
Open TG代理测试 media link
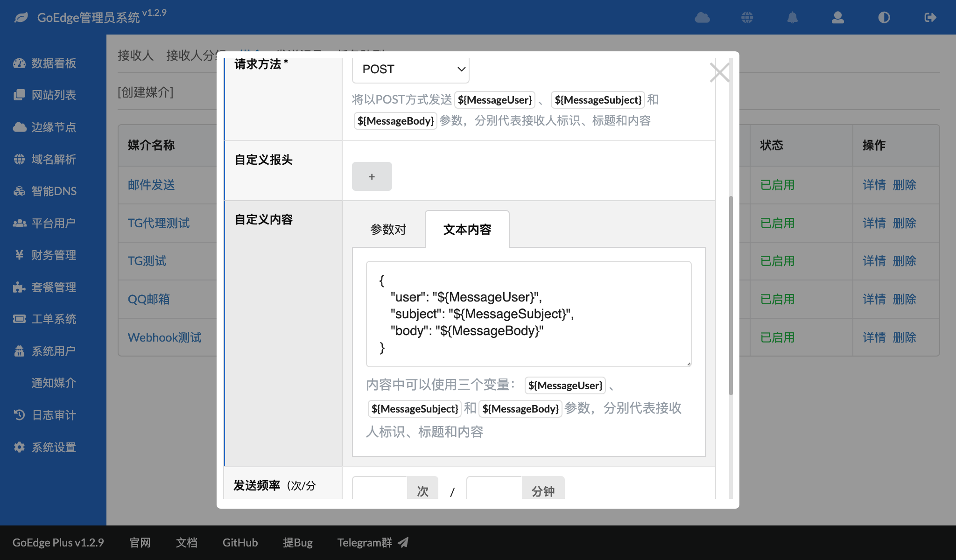[159, 224]
